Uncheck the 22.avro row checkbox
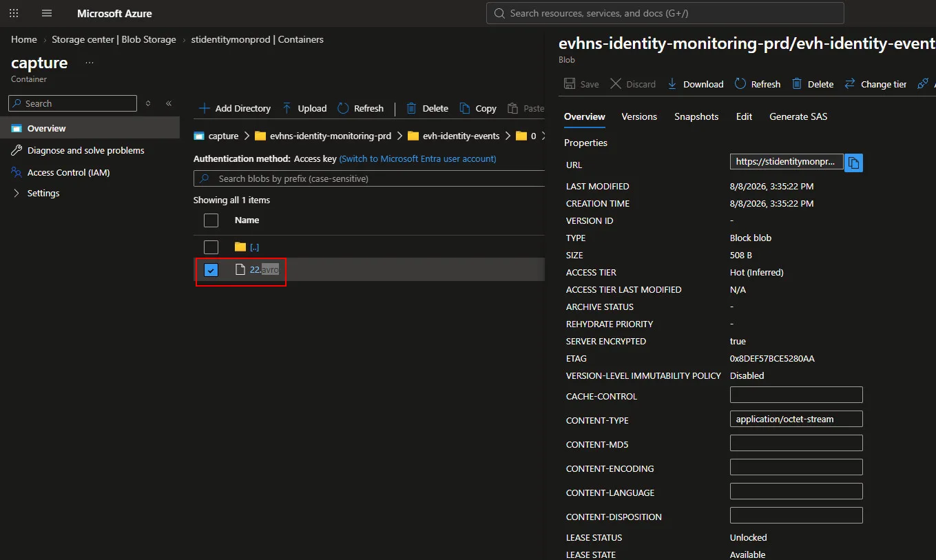 pos(211,269)
